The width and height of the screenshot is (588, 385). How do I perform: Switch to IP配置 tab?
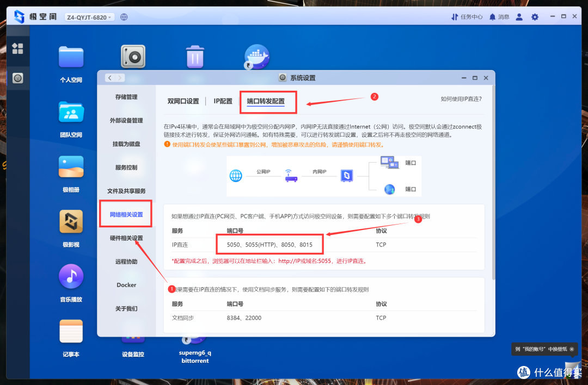coord(223,101)
